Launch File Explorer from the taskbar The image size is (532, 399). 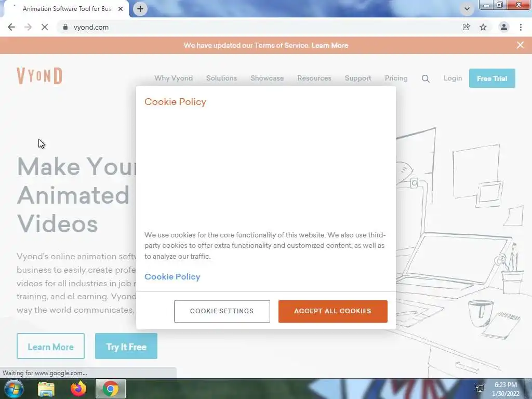[x=46, y=389]
